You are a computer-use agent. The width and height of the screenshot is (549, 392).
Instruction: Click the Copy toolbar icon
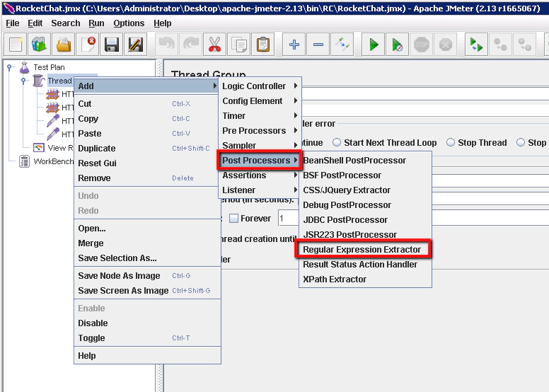click(239, 45)
